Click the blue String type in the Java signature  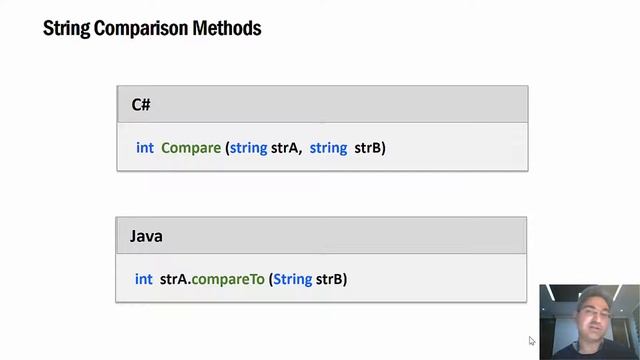(x=293, y=279)
